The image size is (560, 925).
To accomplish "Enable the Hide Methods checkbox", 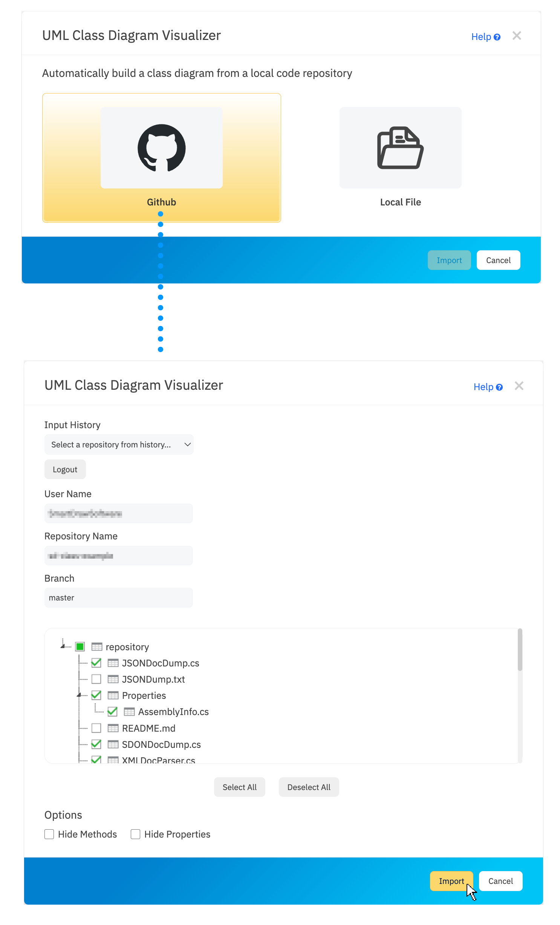I will tap(49, 834).
